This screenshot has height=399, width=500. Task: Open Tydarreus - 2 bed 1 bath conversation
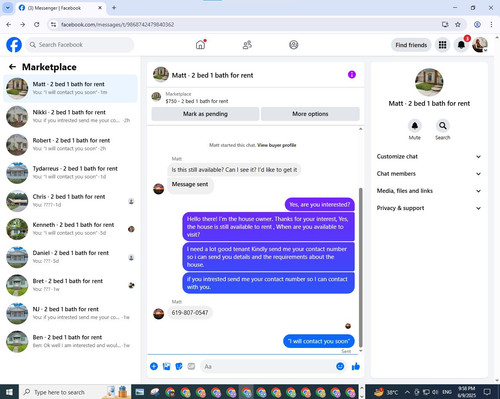tap(70, 173)
